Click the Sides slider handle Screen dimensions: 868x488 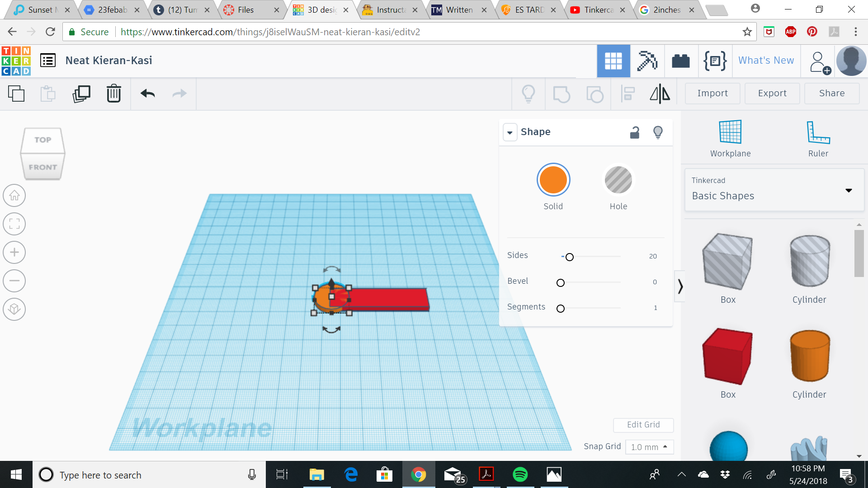(570, 257)
